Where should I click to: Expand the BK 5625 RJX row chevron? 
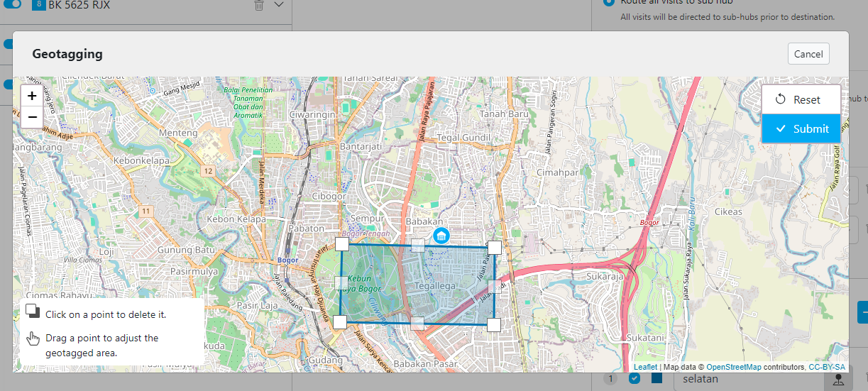(279, 6)
